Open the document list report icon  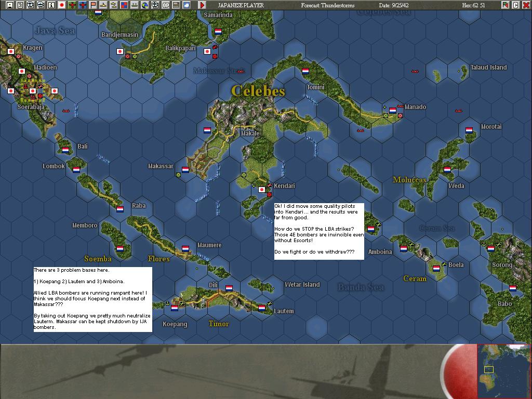(x=20, y=5)
